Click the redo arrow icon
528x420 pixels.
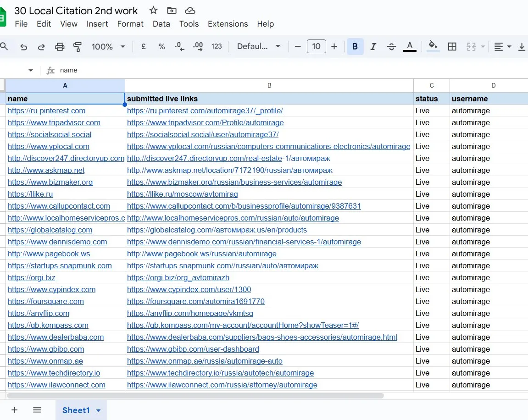[41, 47]
